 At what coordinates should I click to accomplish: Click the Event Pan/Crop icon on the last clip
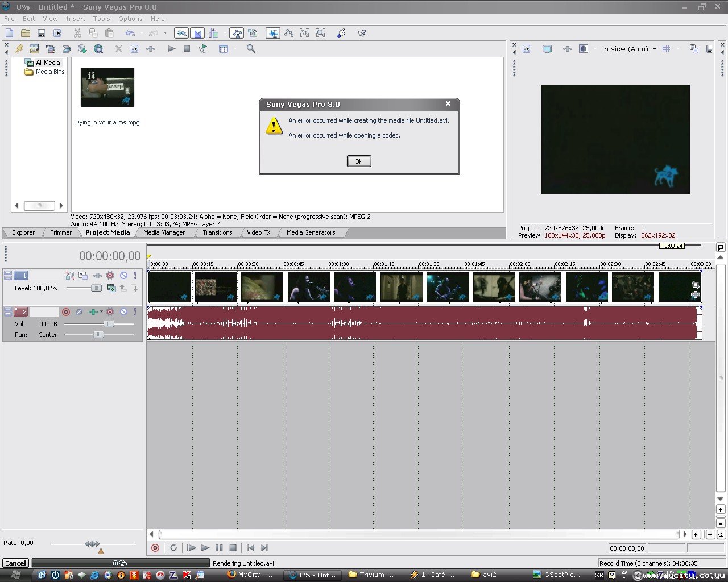point(695,285)
